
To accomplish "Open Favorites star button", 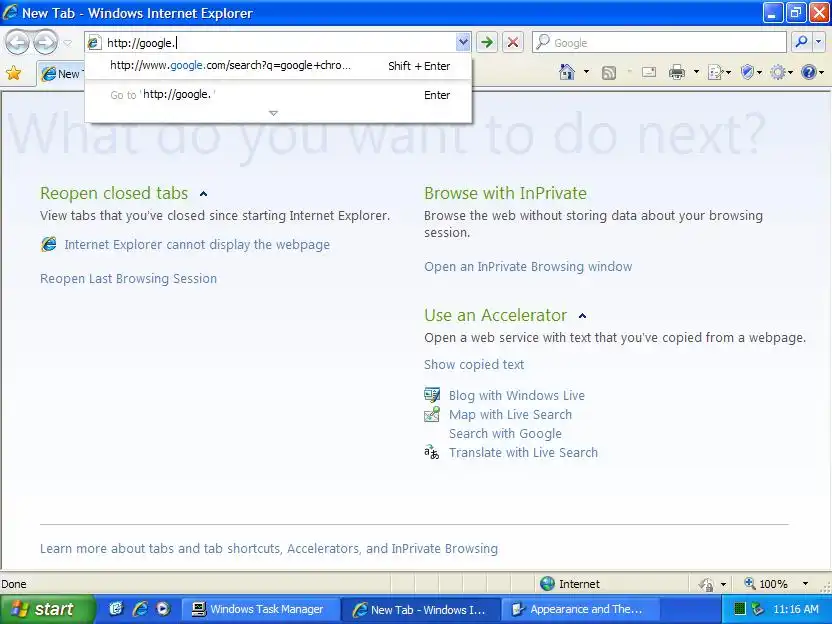I will [14, 73].
